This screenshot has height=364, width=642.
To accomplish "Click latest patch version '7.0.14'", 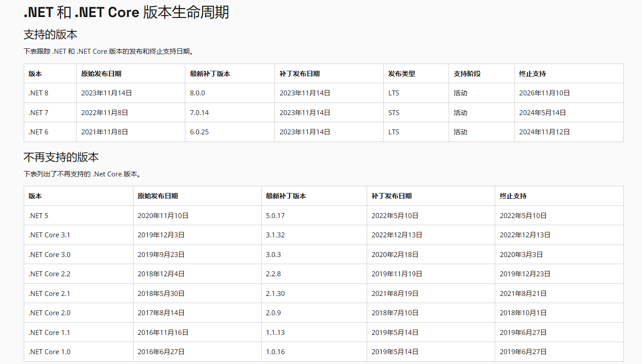I will coord(199,112).
